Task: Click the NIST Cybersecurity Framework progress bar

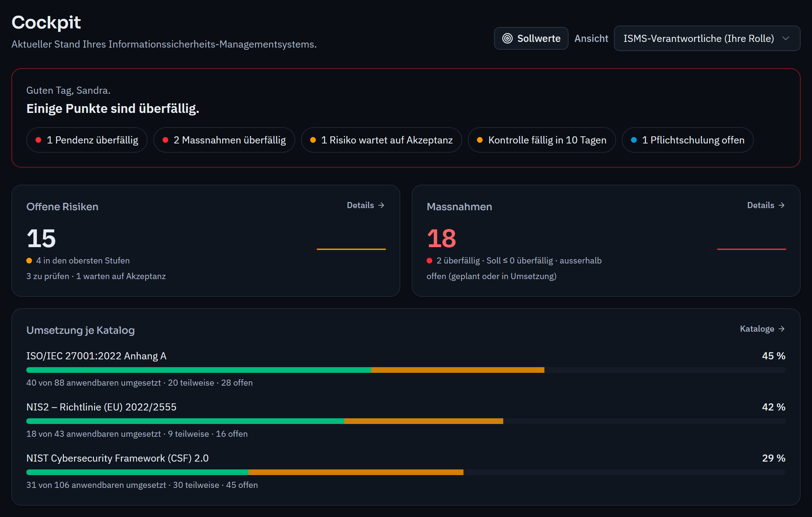Action: point(406,472)
